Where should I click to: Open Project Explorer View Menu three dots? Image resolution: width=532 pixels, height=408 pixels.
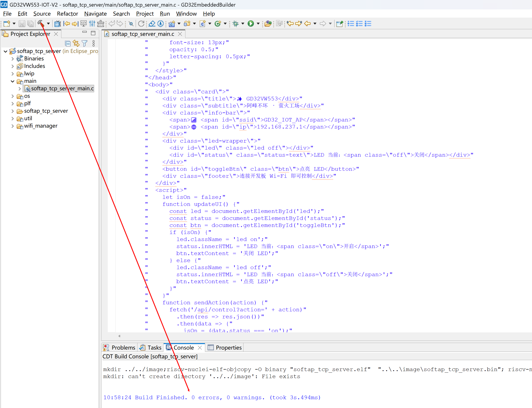point(93,44)
